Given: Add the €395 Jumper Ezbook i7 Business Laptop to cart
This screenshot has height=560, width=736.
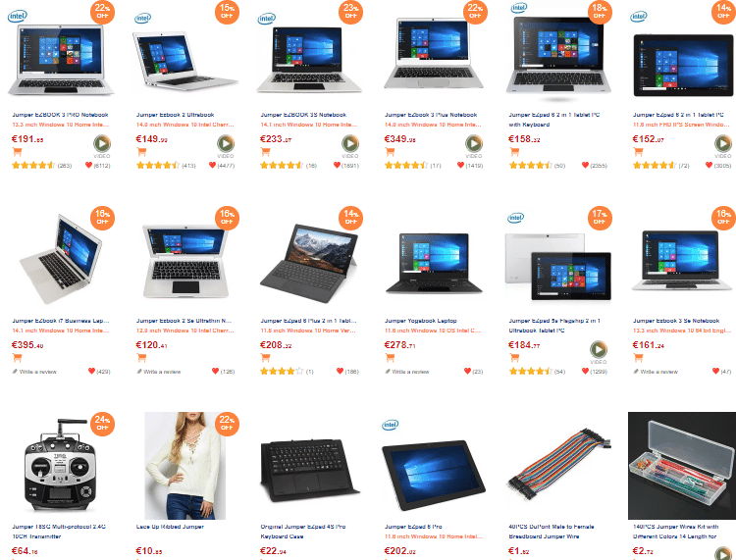Looking at the screenshot, I should point(17,358).
